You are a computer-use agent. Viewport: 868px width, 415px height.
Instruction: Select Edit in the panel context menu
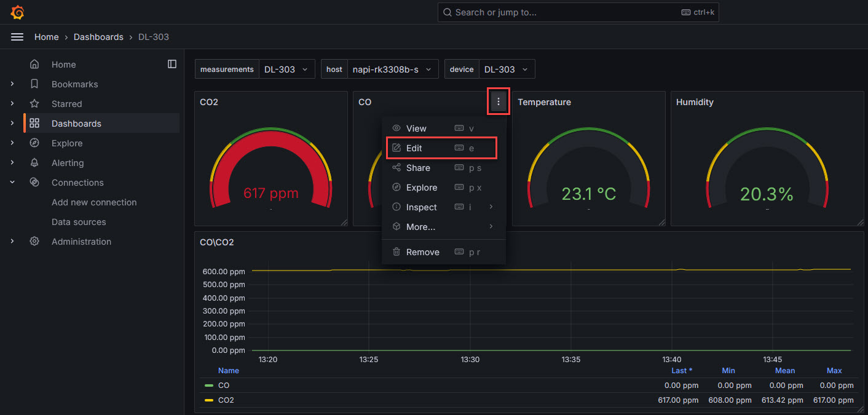pyautogui.click(x=414, y=148)
